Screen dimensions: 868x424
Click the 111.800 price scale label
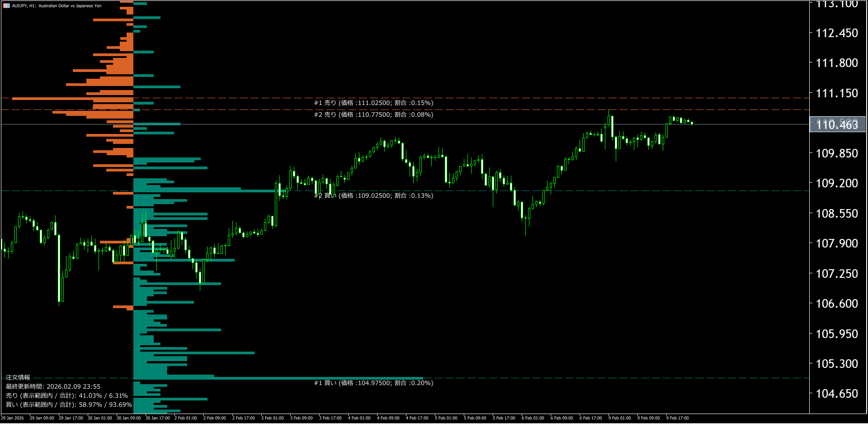tap(837, 63)
